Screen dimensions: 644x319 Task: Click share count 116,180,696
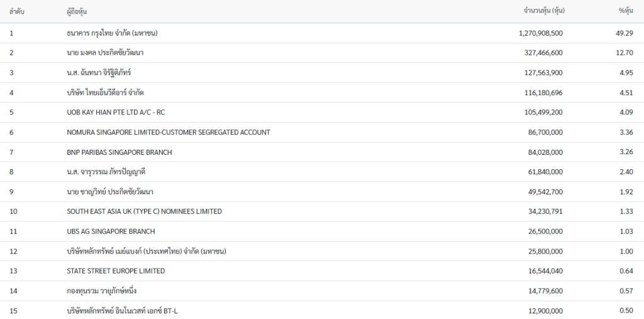pyautogui.click(x=544, y=93)
